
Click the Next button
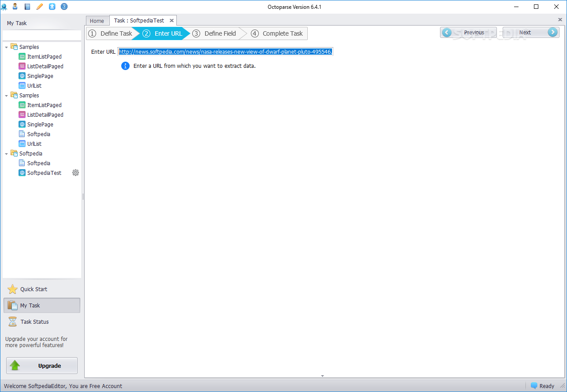pos(531,33)
